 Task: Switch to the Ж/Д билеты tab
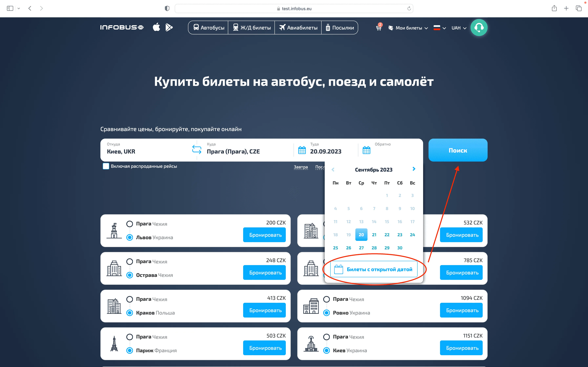pyautogui.click(x=252, y=28)
